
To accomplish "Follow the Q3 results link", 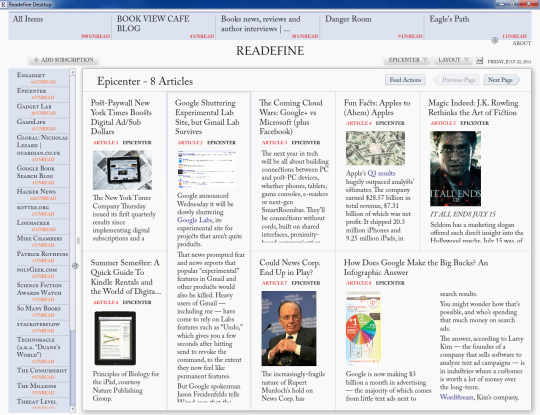I will [381, 173].
